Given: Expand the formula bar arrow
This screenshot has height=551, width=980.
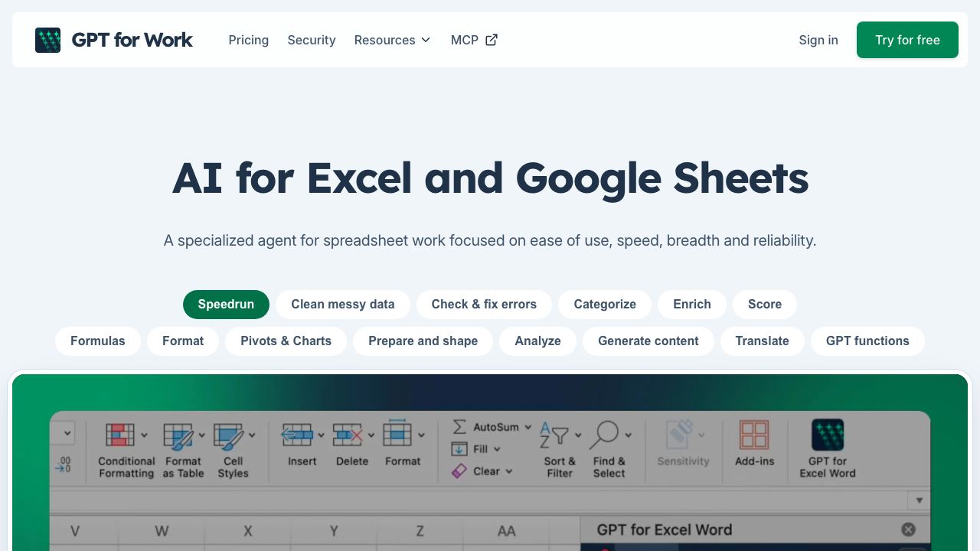Looking at the screenshot, I should point(919,500).
